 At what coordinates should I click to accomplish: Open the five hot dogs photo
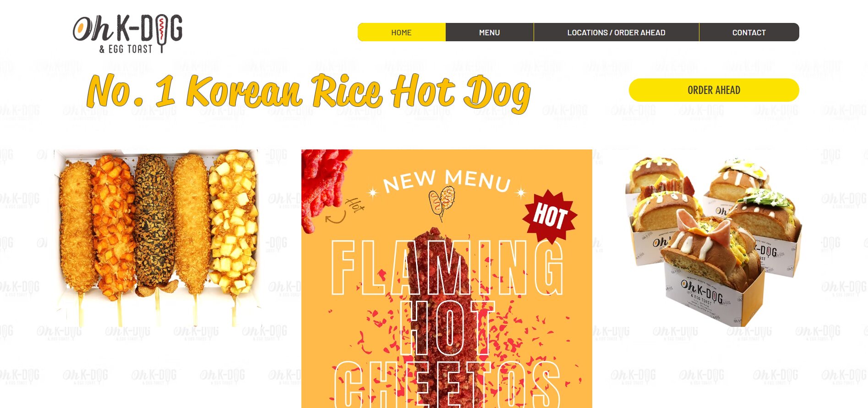[158, 237]
